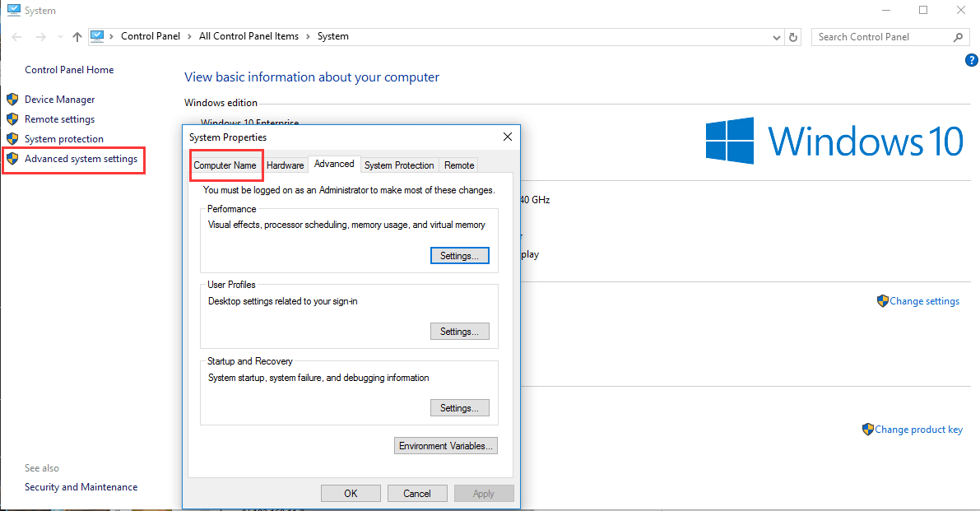Viewport: 980px width, 511px height.
Task: Maximize the System window
Action: (x=923, y=10)
